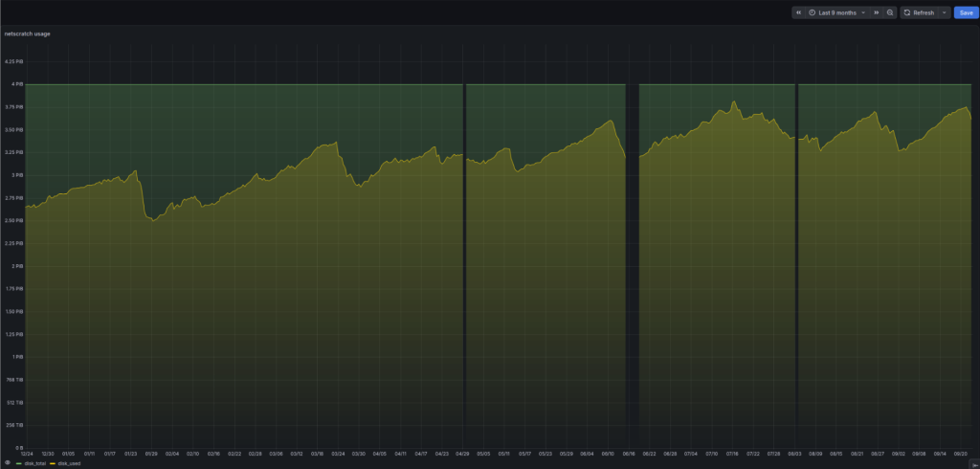Viewport: 980px width, 469px height.
Task: Click the green disk_total color swatch
Action: 19,463
